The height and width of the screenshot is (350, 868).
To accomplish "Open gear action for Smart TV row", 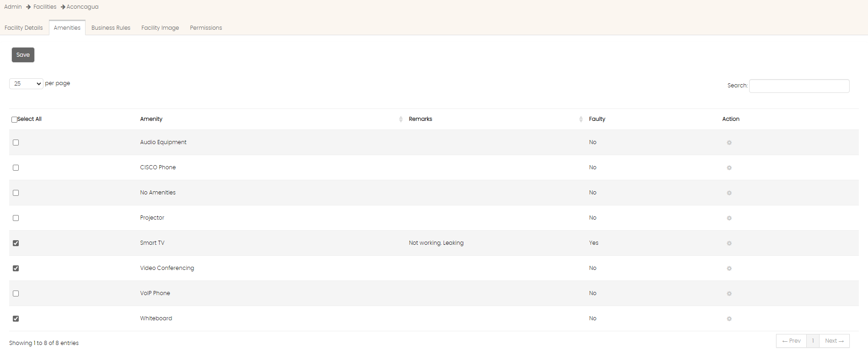I will pos(729,243).
